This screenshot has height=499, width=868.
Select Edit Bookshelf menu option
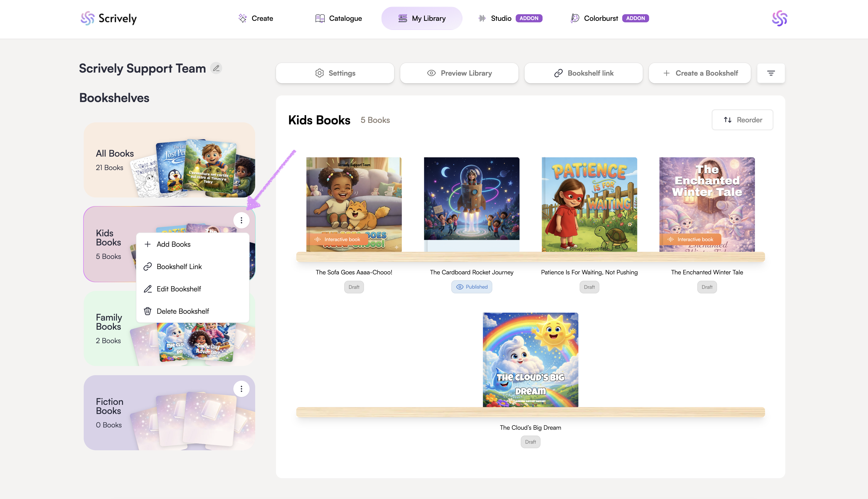point(178,289)
